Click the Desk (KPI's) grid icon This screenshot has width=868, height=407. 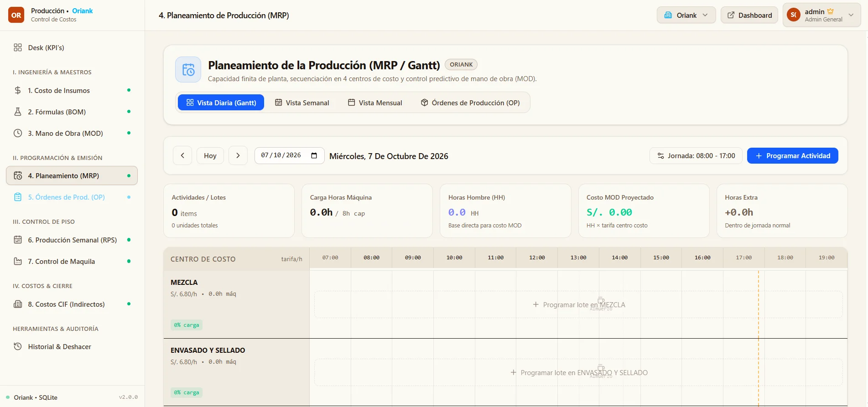pos(18,47)
